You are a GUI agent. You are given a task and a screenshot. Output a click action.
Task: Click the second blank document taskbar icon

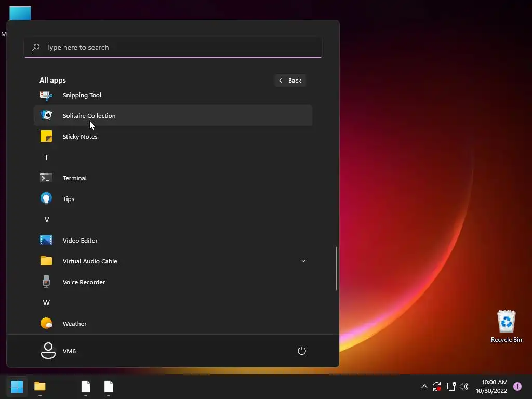pyautogui.click(x=109, y=386)
